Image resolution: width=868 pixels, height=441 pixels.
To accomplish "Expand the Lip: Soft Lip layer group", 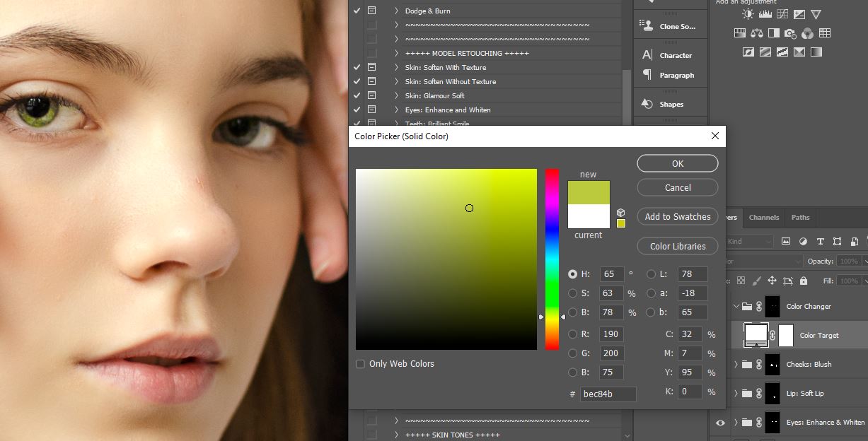I will click(736, 394).
